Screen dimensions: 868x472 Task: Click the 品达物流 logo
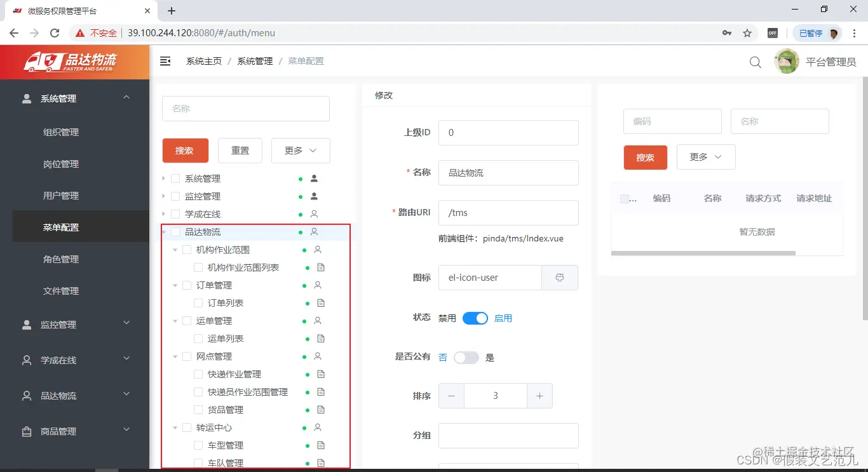[74, 61]
